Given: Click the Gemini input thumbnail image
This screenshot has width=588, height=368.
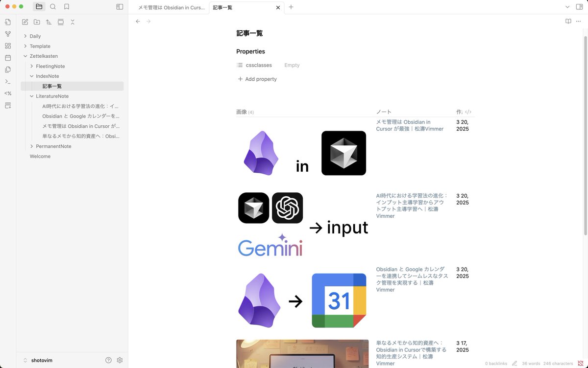Looking at the screenshot, I should click(x=302, y=225).
